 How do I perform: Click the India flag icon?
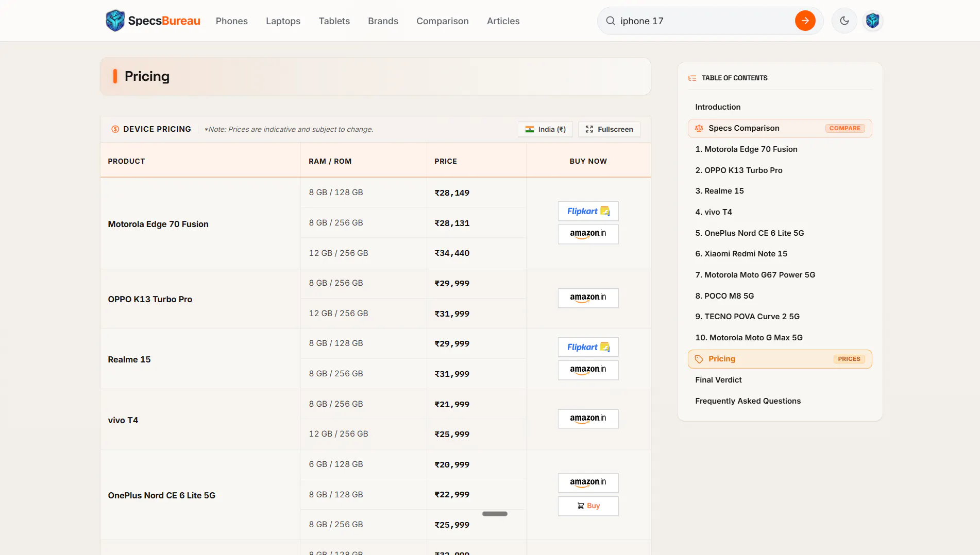[529, 129]
